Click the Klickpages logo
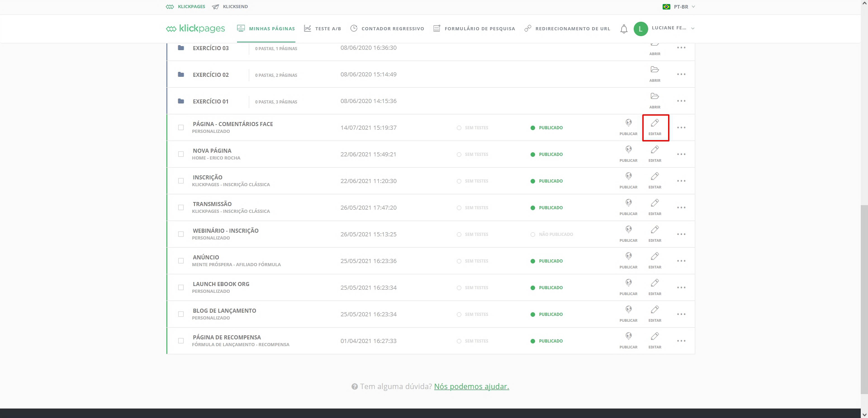 coord(195,29)
